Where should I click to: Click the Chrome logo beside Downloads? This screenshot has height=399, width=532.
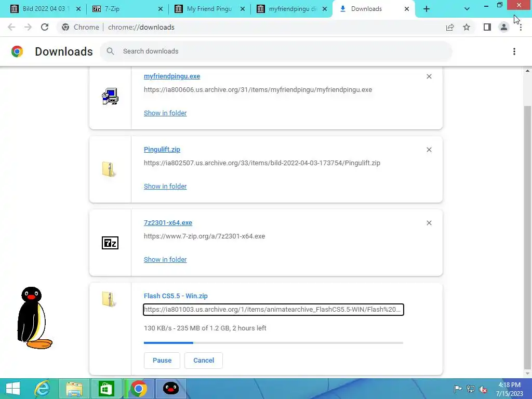(17, 51)
